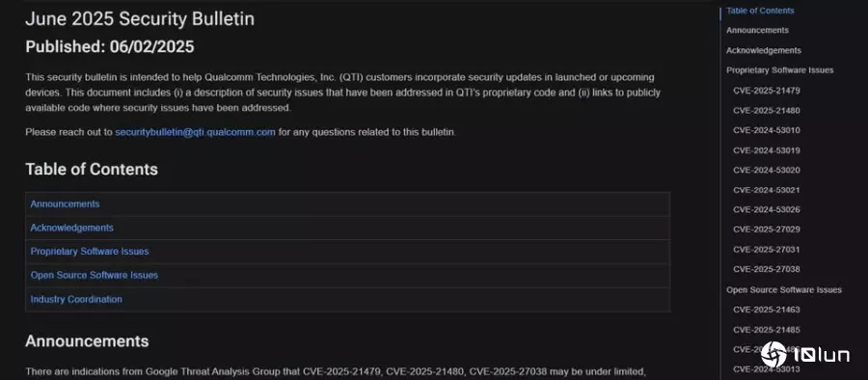The height and width of the screenshot is (380, 868).
Task: Jump to CVE-2024-53020 in sidebar
Action: (x=766, y=170)
